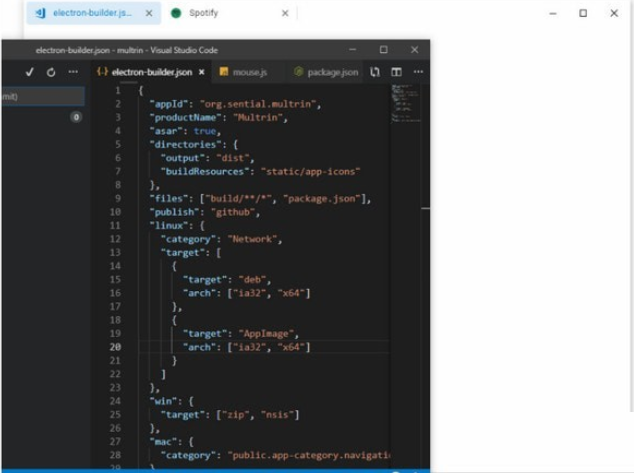Viewport: 634px width, 473px height.
Task: Click the "nsis" target value
Action: click(277, 415)
